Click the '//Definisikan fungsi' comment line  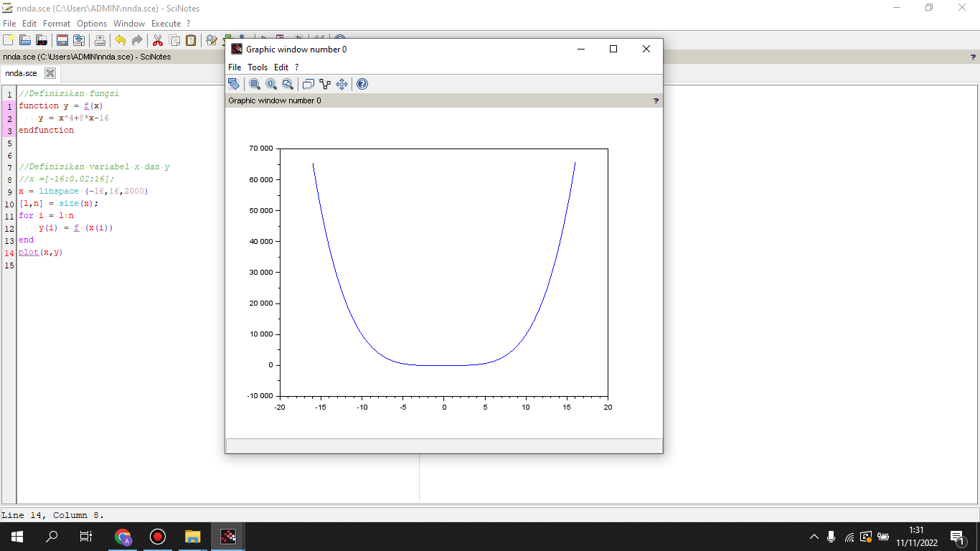[69, 93]
